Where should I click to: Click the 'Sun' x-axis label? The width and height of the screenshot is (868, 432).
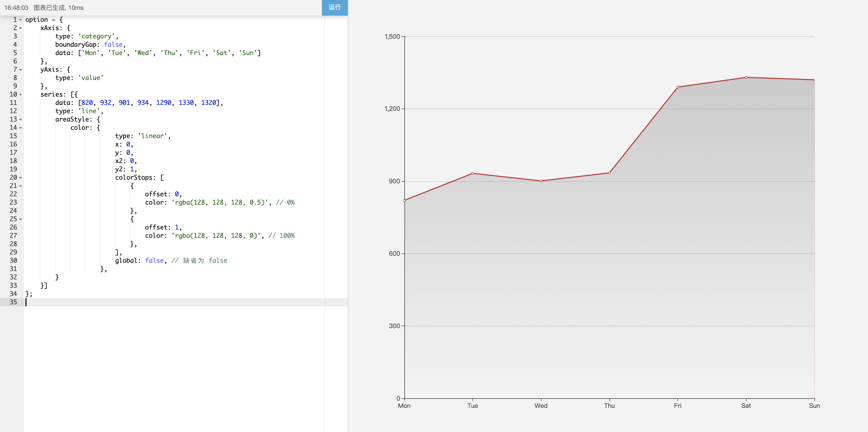[x=814, y=406]
